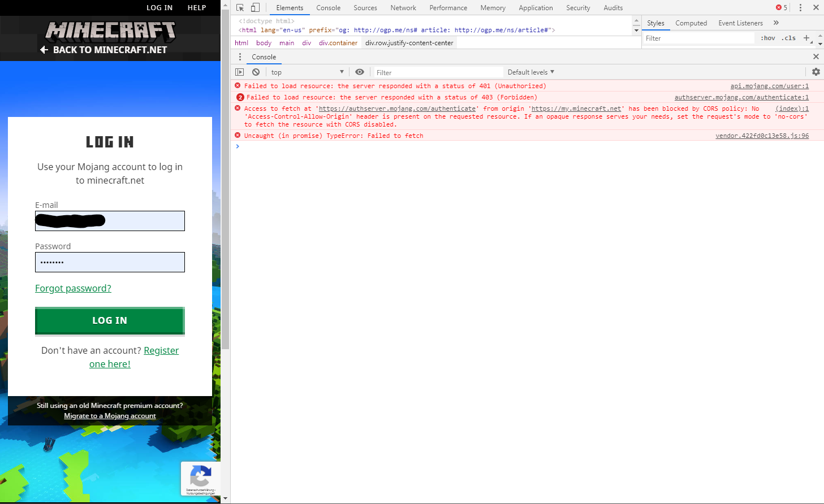Focus the console Filter field
The width and height of the screenshot is (824, 504).
click(x=438, y=72)
